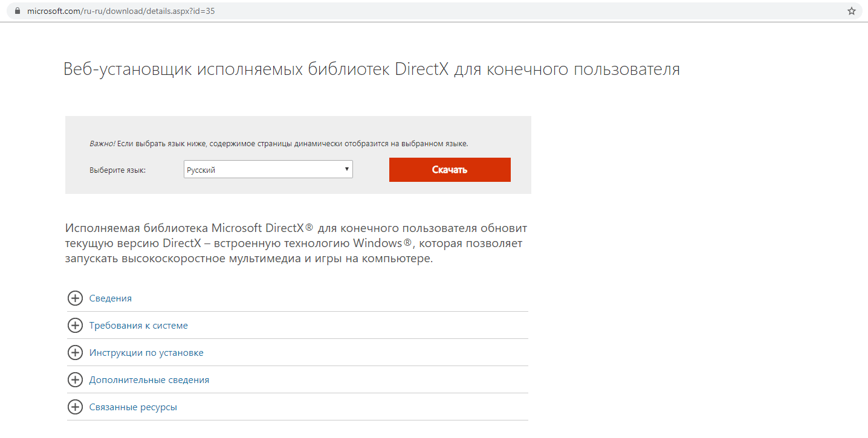Open the Связанные ресурсы link
This screenshot has width=868, height=438.
click(133, 407)
